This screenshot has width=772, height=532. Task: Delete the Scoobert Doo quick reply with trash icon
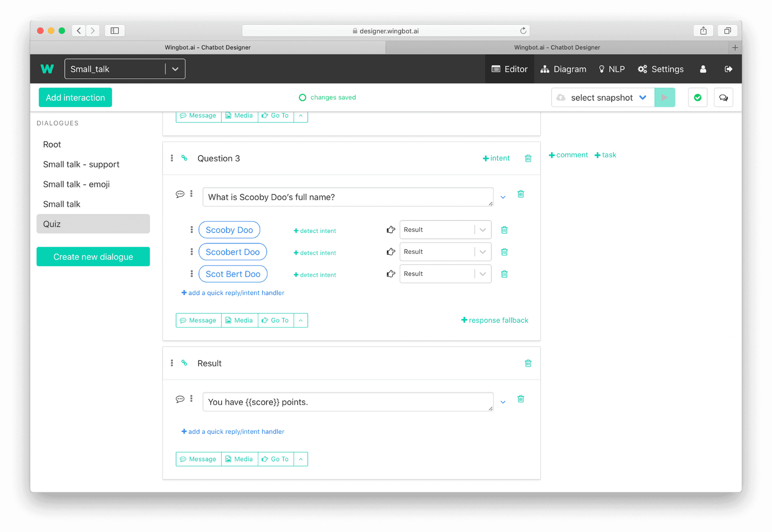(504, 252)
